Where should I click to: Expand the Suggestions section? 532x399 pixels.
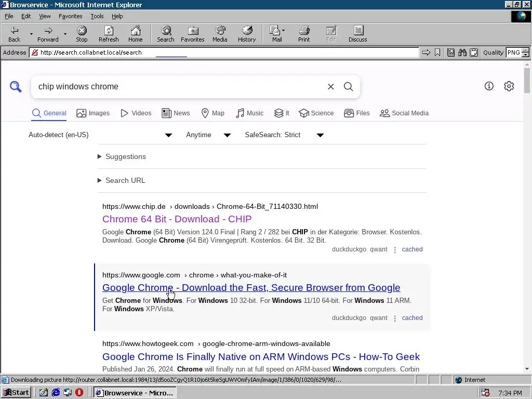pos(122,156)
